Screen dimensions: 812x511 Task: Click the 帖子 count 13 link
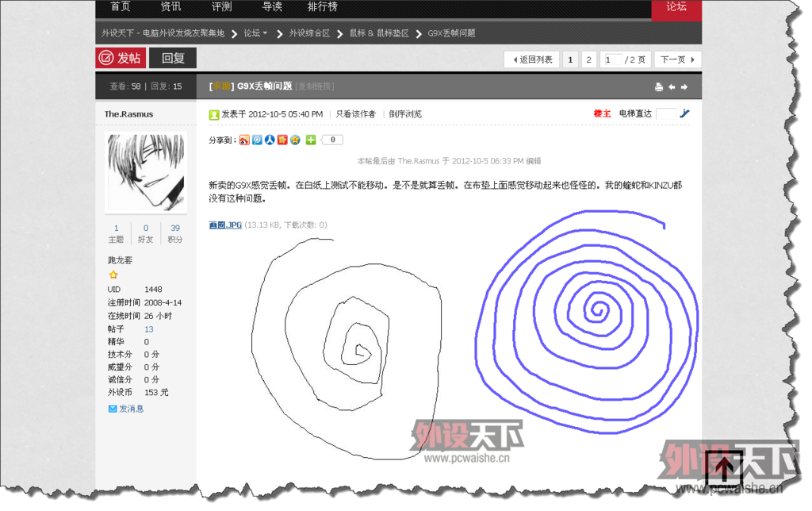pyautogui.click(x=148, y=329)
